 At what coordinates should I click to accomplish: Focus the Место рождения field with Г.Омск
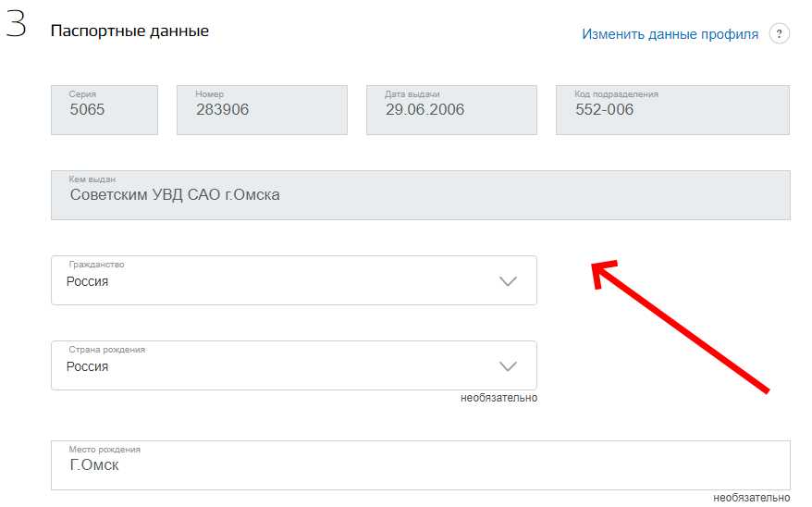click(420, 465)
